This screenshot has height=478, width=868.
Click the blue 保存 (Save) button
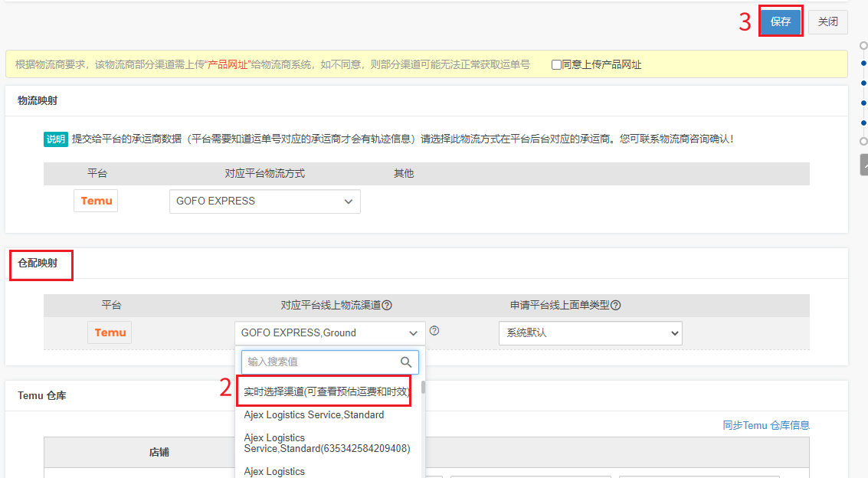click(780, 22)
